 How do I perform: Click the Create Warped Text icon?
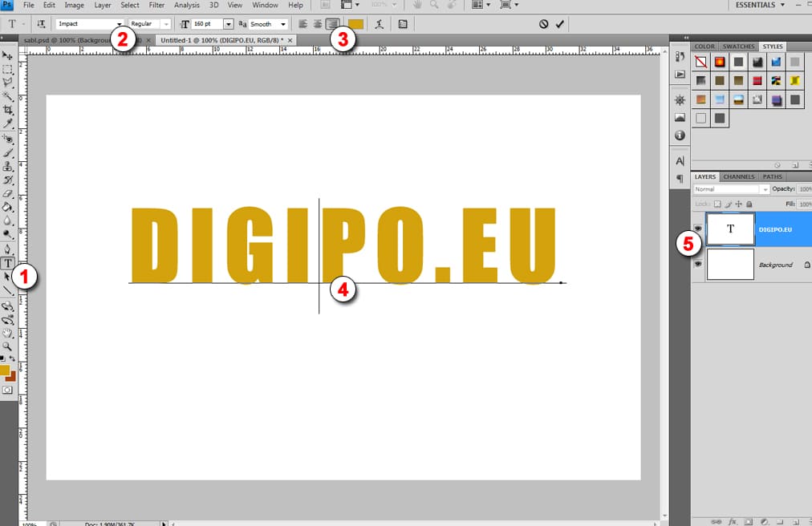click(x=380, y=24)
